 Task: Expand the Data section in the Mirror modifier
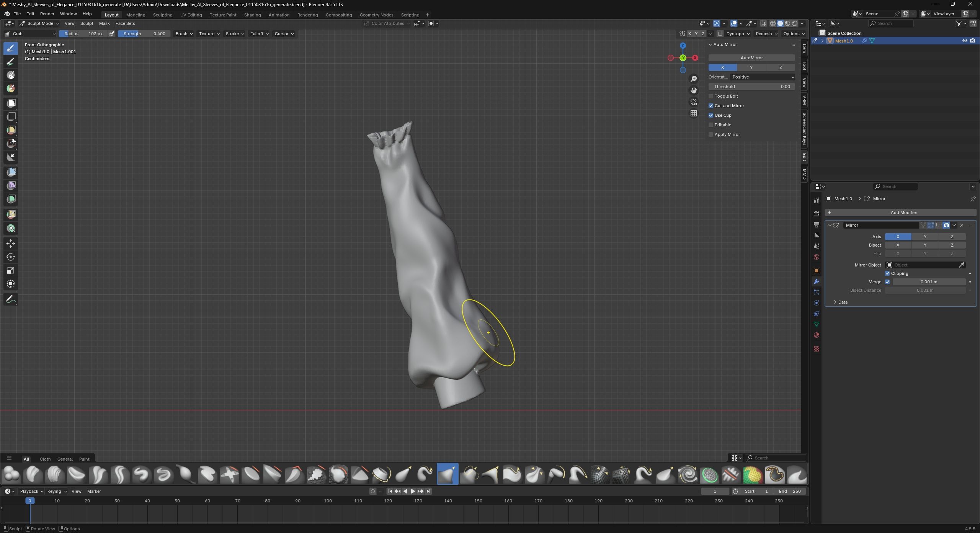click(x=840, y=302)
